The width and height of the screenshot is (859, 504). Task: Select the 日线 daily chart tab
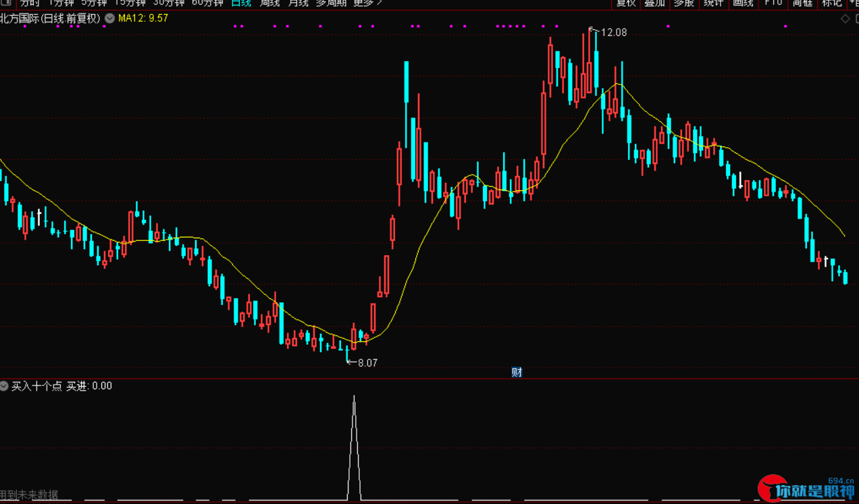tap(241, 3)
